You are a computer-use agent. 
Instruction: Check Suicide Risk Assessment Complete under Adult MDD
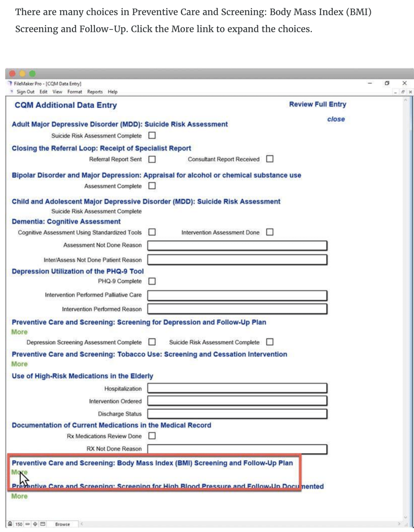click(x=152, y=136)
